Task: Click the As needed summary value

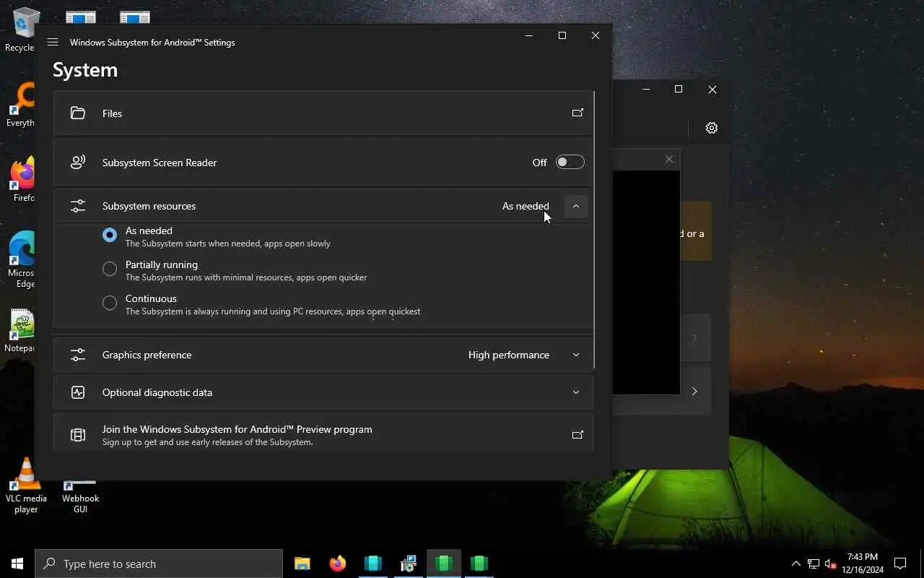Action: (526, 206)
